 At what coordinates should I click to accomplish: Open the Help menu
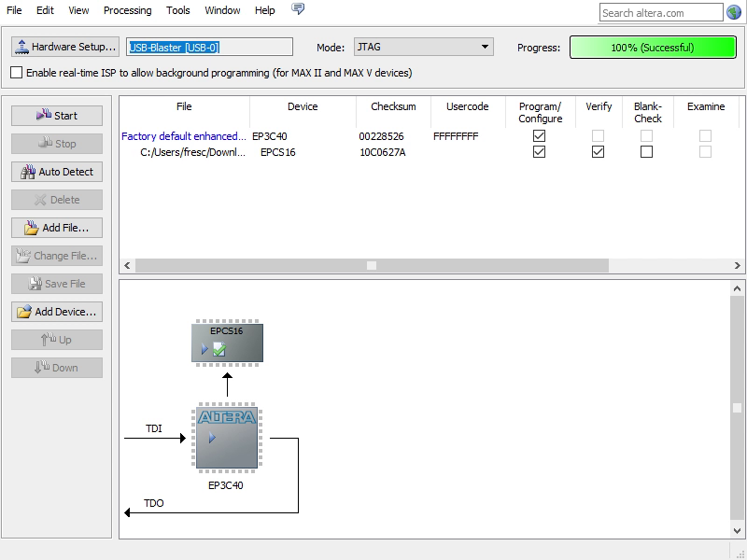pos(265,10)
